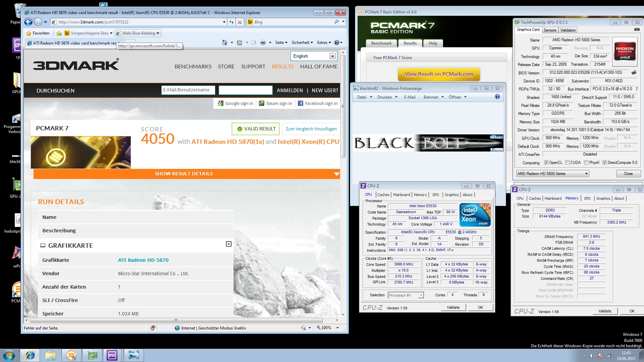Screen dimensions: 644x362
Task: Toggle the CUDA checkbox in GPU-Z
Action: click(567, 163)
